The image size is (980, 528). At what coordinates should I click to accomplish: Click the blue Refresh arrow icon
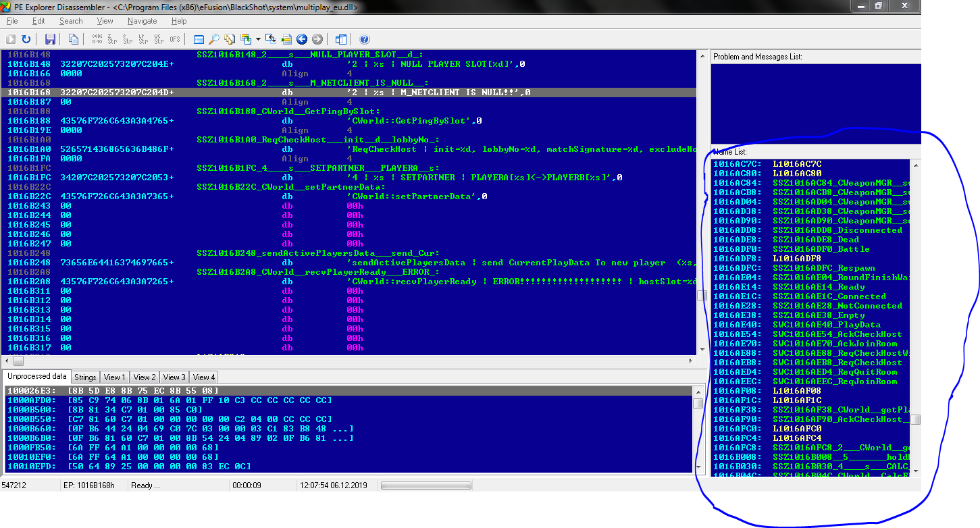click(26, 40)
